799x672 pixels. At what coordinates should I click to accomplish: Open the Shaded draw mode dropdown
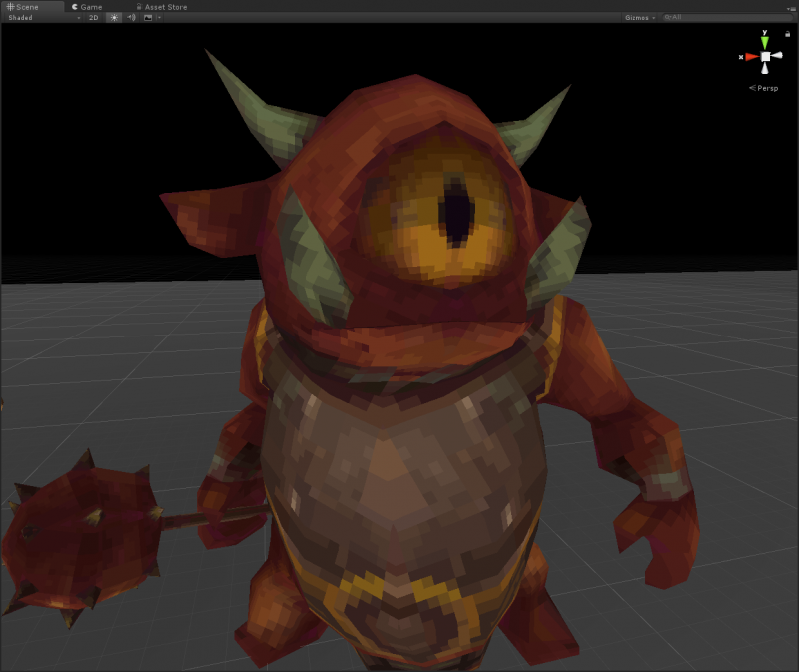click(x=42, y=18)
